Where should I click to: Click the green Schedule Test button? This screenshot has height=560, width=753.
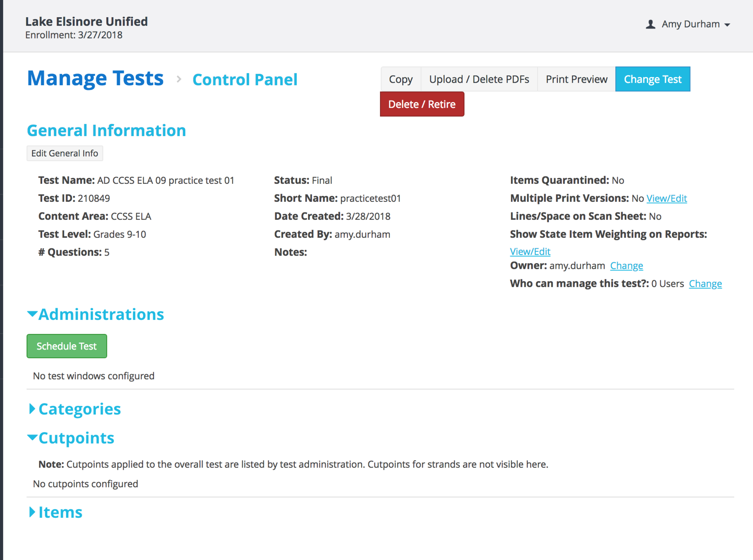tap(67, 346)
